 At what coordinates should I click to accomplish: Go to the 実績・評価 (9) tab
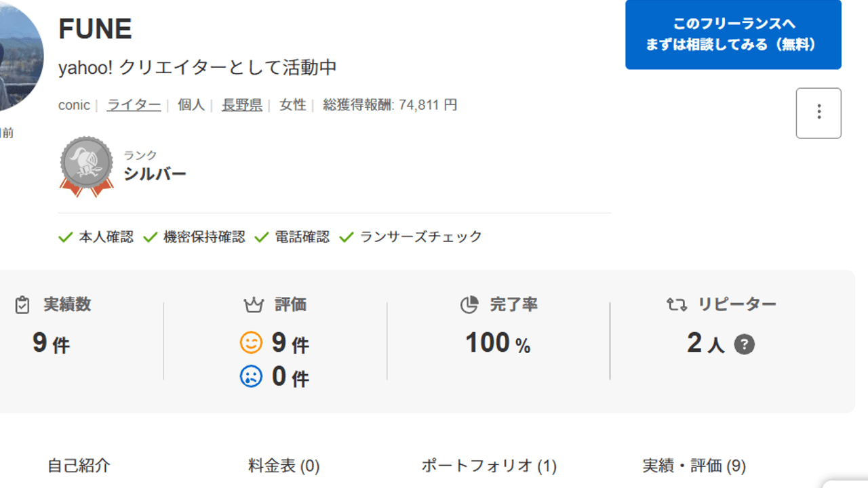(x=694, y=466)
